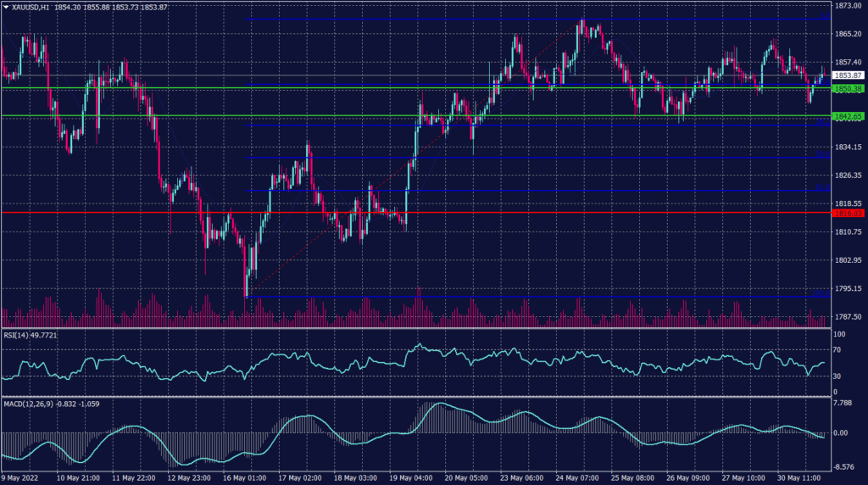Click the 1834.15 price scale value
The height and width of the screenshot is (485, 868).
847,148
